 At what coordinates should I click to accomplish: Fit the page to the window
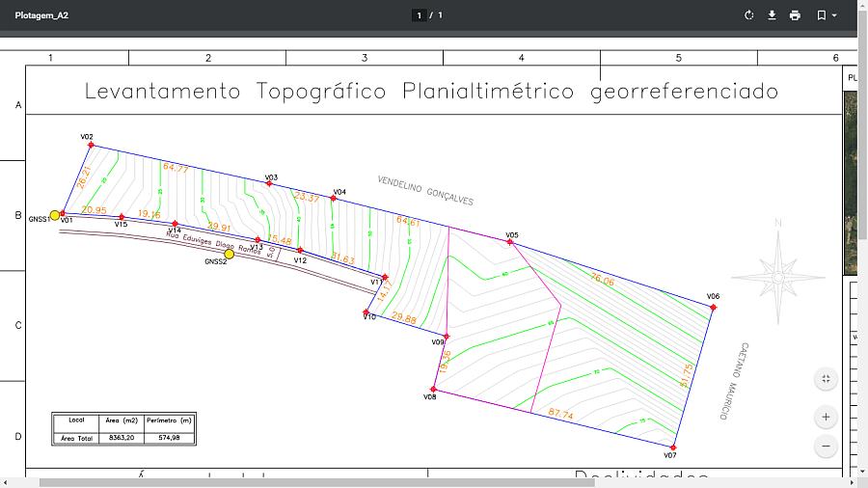click(x=826, y=379)
